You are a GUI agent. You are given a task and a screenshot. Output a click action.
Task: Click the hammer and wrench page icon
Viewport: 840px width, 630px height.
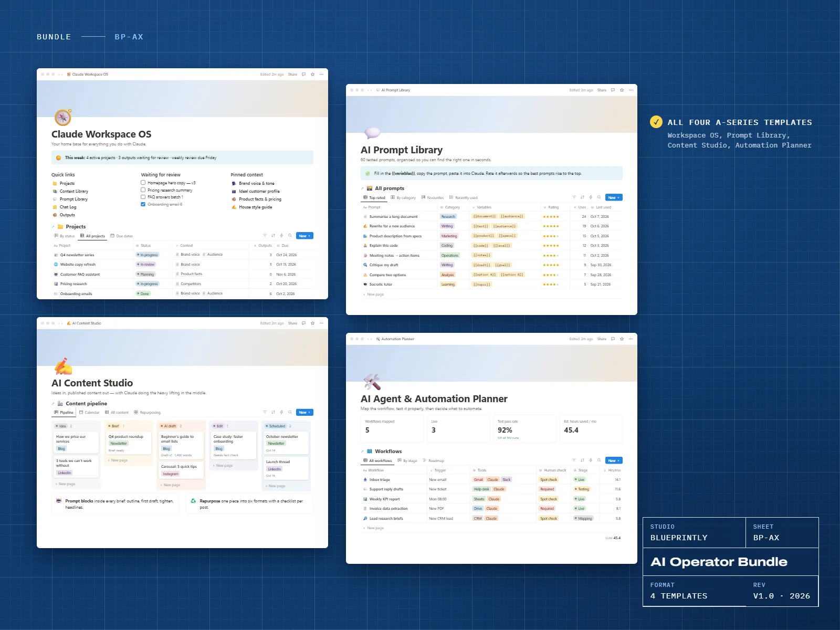(x=372, y=382)
